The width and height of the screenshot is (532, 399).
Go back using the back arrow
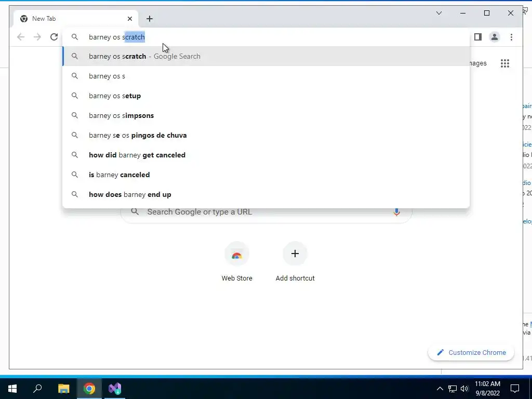pyautogui.click(x=21, y=37)
